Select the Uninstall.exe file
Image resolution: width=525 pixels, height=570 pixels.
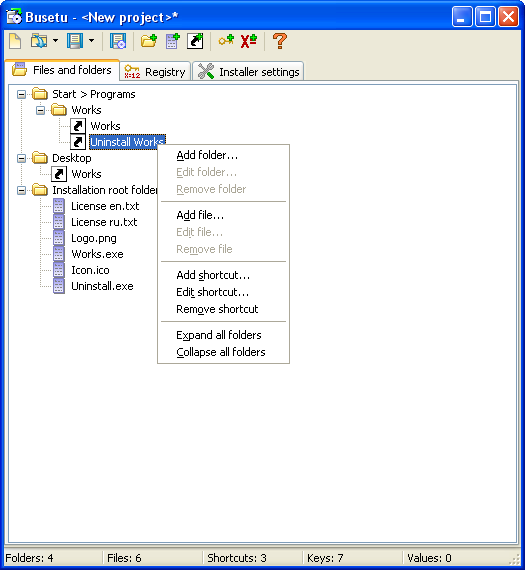[x=102, y=286]
